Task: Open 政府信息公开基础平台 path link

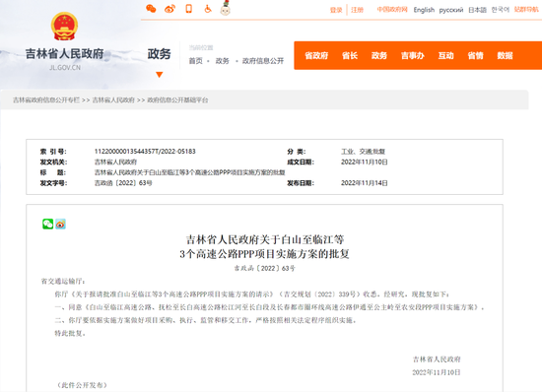Action: point(177,100)
